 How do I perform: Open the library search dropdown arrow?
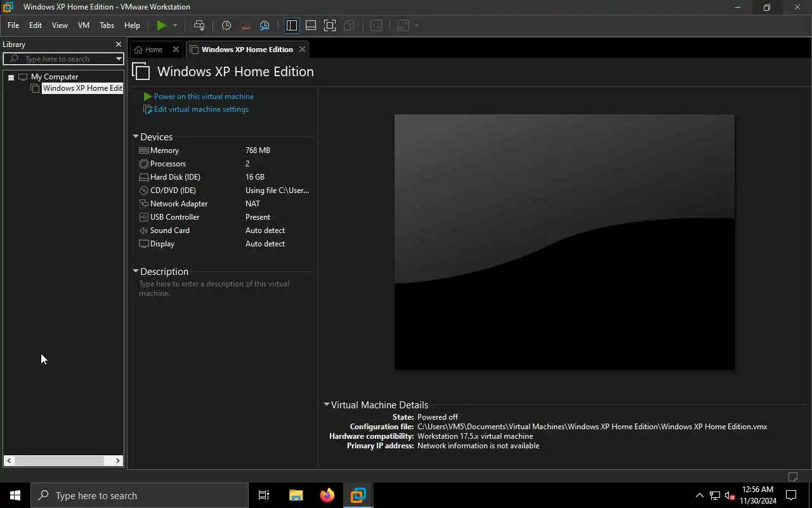pos(119,59)
